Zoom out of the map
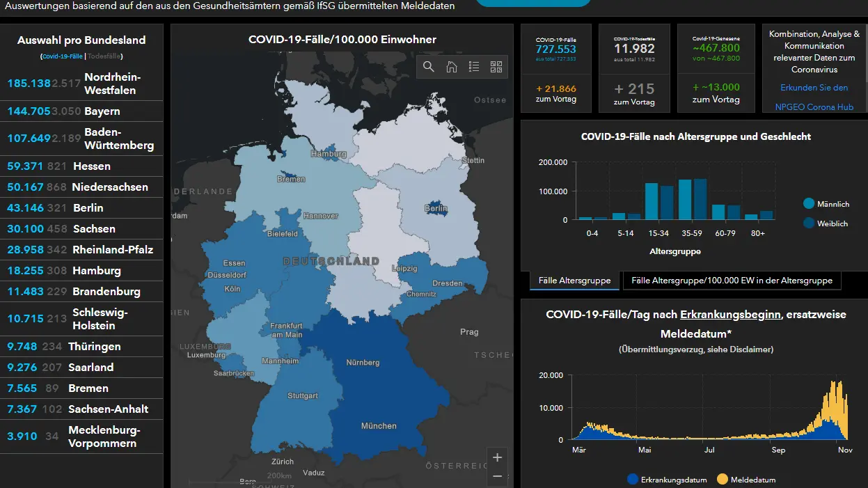This screenshot has width=868, height=488. coord(497,476)
